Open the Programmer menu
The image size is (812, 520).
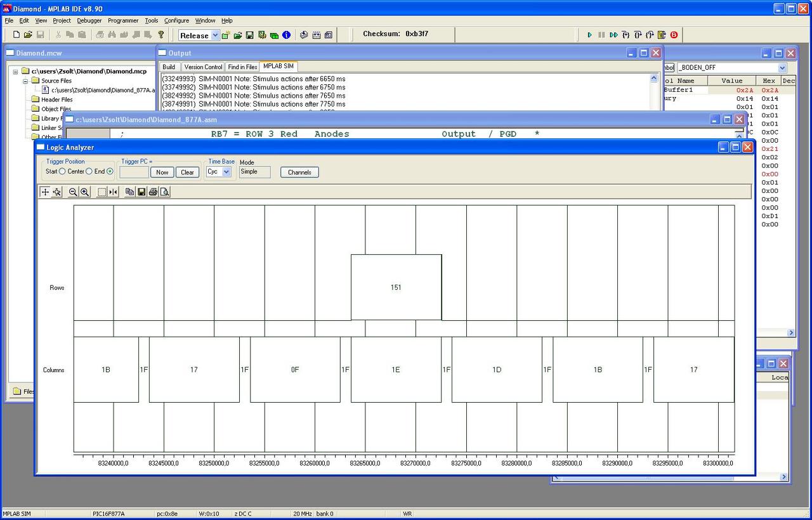pos(123,20)
